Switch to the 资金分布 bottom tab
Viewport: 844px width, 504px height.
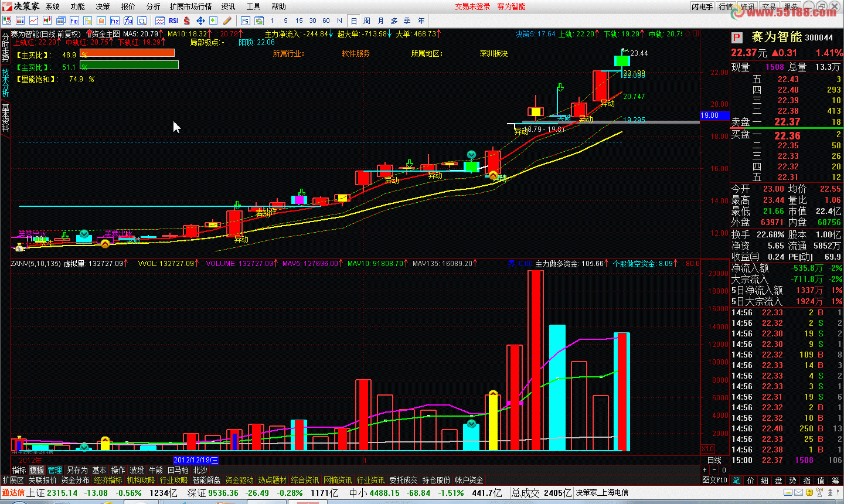click(75, 480)
